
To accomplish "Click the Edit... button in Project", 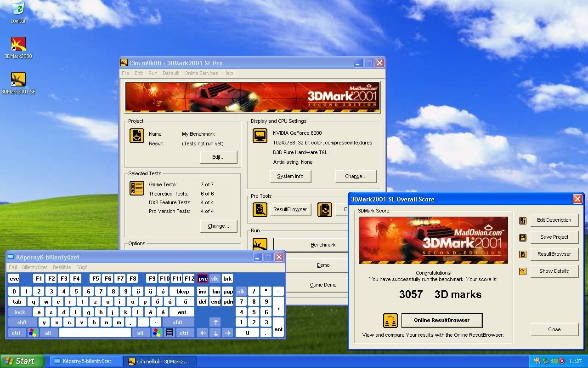I will tap(219, 157).
